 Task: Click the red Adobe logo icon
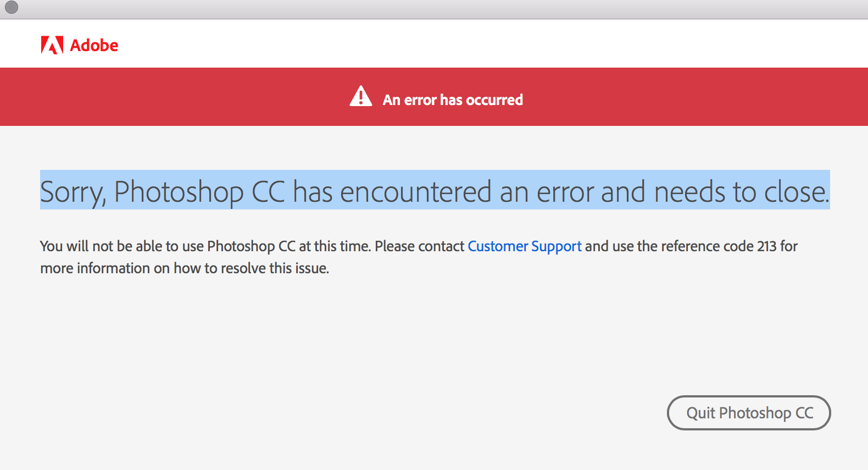pyautogui.click(x=52, y=45)
